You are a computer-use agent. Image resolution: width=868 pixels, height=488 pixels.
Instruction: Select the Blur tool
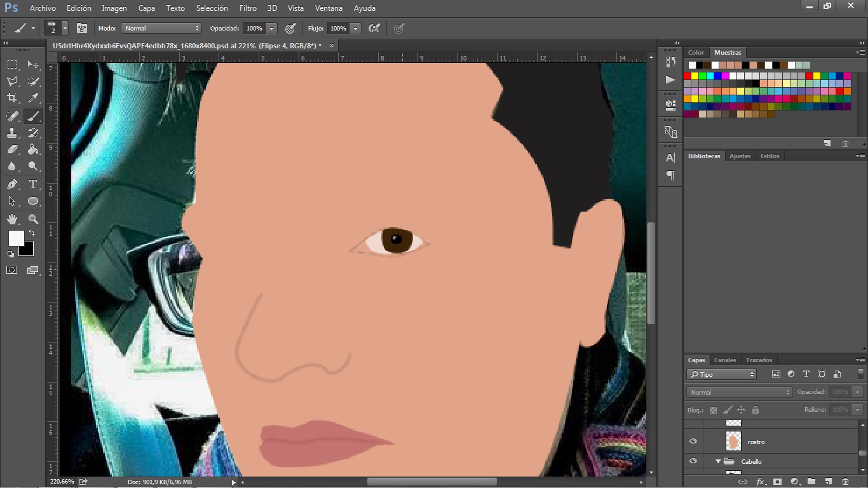coord(12,166)
